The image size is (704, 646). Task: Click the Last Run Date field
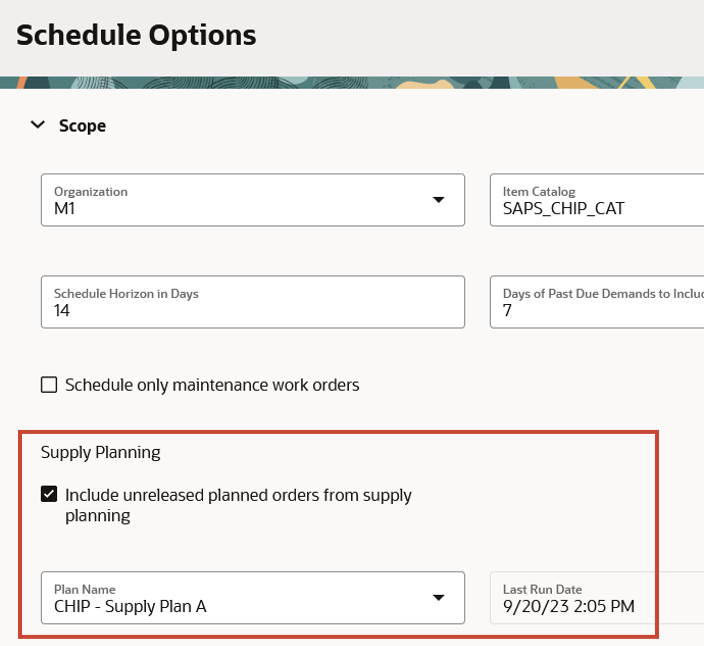[x=596, y=598]
